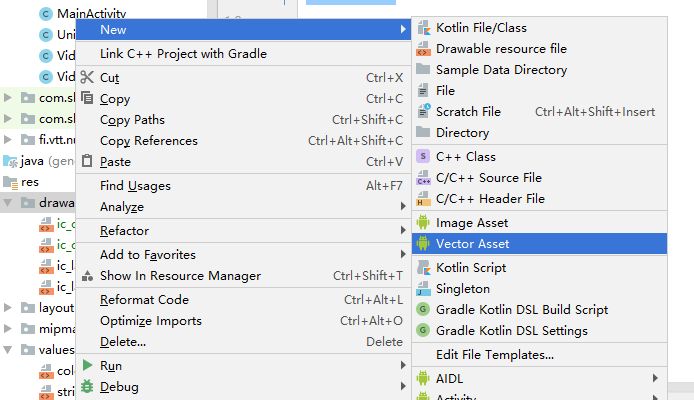Click the Drawable resource file icon

tap(424, 49)
